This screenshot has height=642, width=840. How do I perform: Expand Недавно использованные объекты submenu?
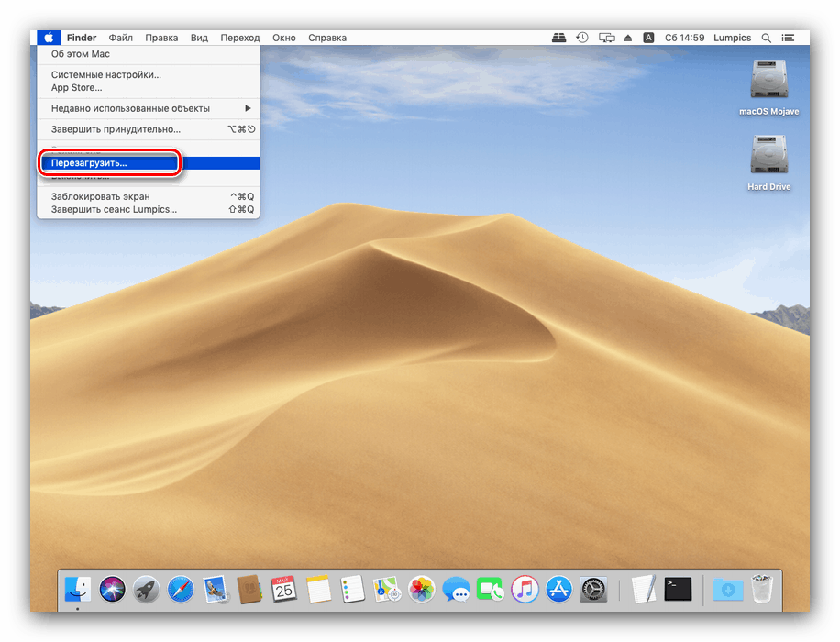[149, 108]
